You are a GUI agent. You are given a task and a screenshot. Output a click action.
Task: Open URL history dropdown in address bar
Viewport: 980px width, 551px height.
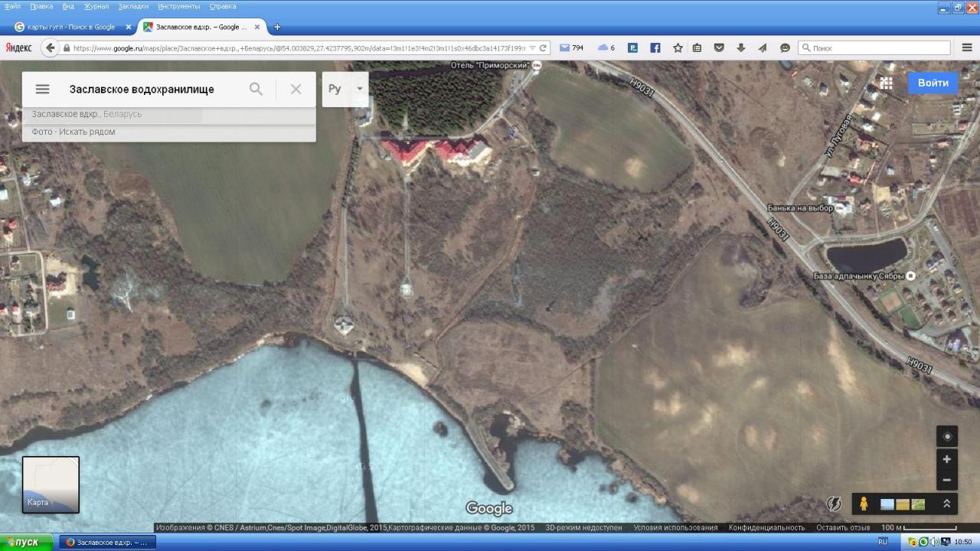533,48
